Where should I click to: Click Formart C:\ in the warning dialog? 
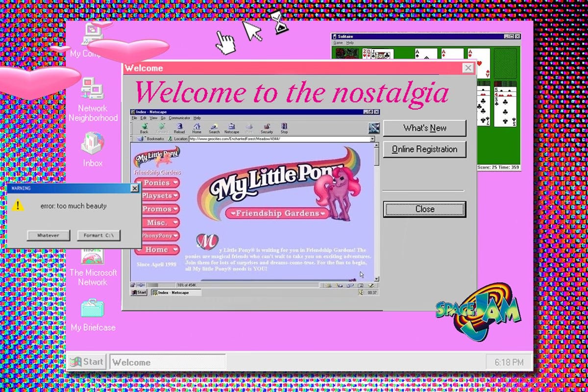point(98,236)
